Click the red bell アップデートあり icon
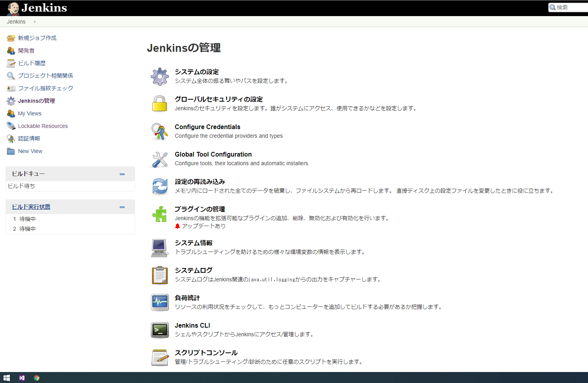The image size is (588, 383). pyautogui.click(x=178, y=226)
